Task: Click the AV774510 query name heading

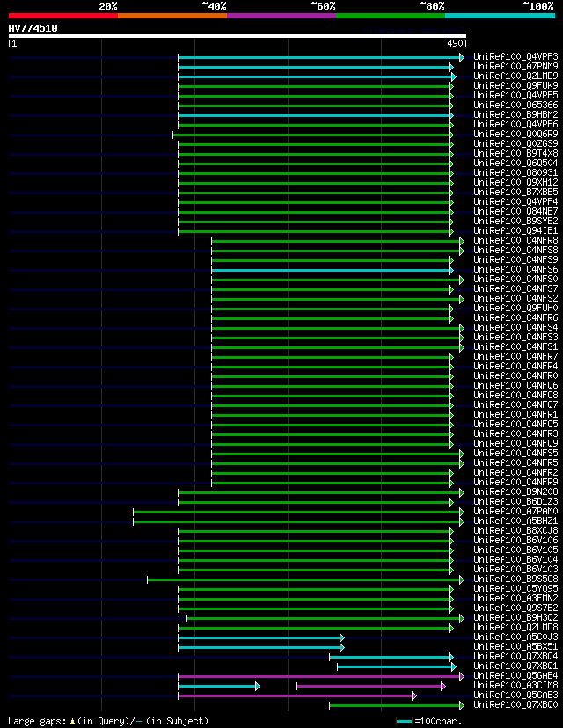Action: pos(33,28)
